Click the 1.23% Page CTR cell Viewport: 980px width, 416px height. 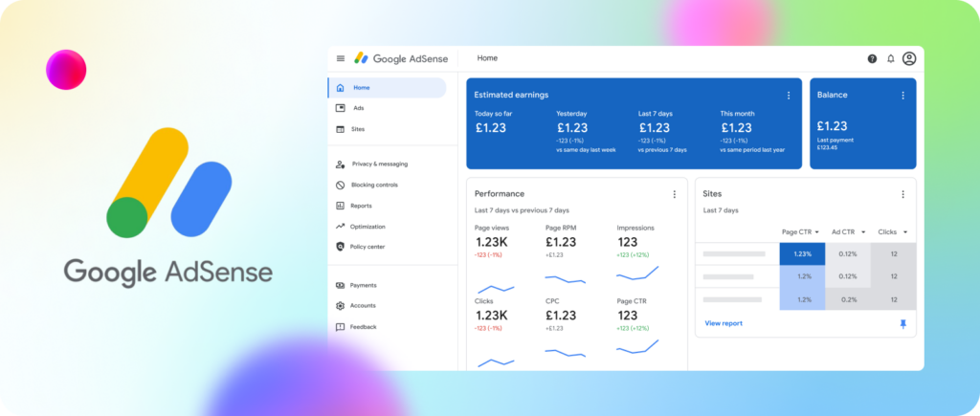[803, 254]
